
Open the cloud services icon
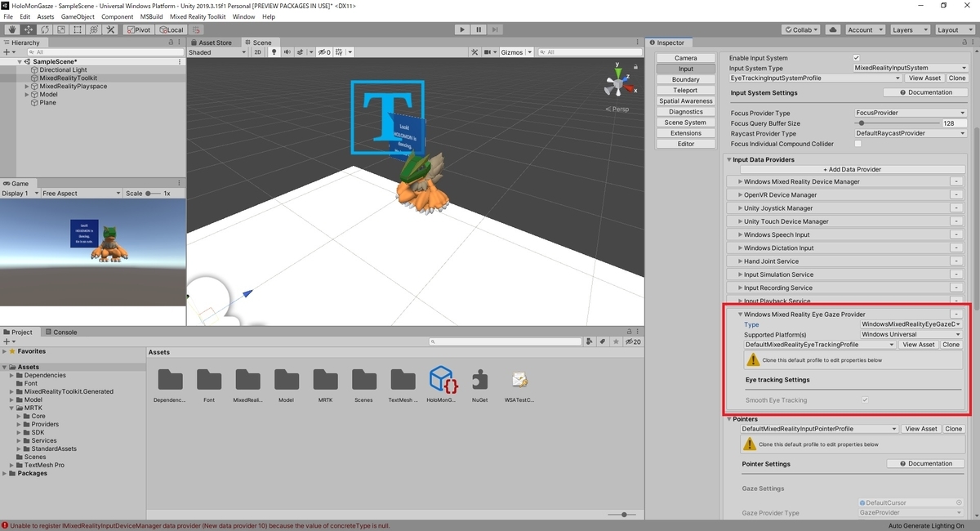click(x=832, y=29)
